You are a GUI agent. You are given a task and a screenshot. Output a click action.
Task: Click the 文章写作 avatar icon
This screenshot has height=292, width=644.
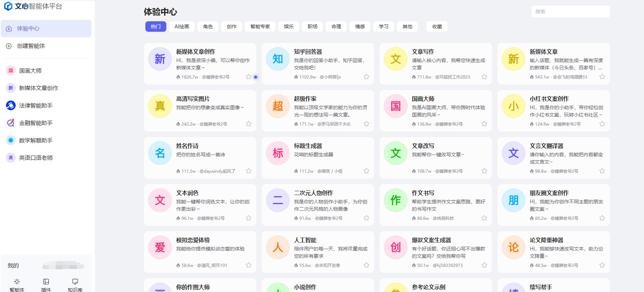[396, 59]
